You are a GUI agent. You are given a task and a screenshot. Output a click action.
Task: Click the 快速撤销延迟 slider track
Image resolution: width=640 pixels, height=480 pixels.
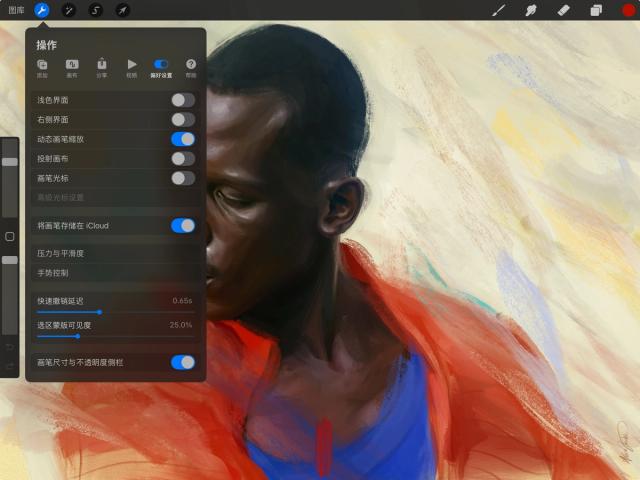click(x=115, y=312)
